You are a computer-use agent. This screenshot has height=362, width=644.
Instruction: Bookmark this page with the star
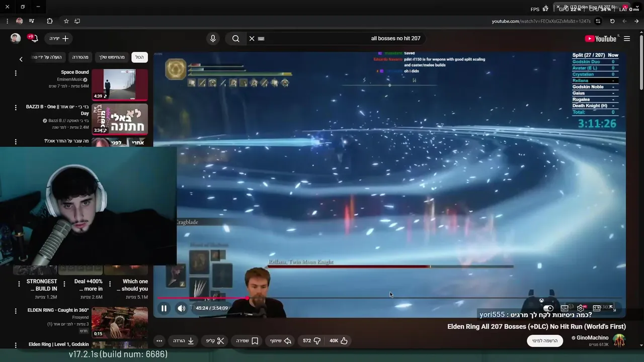[x=66, y=21]
